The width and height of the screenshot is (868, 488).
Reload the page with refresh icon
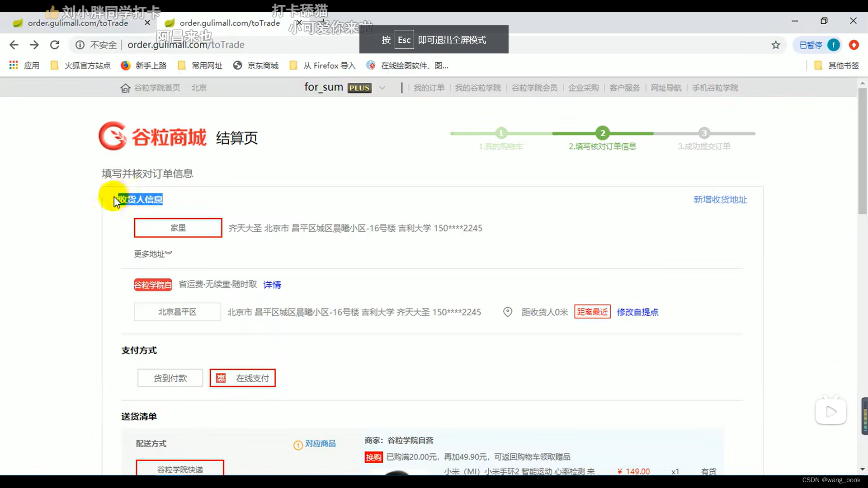tap(55, 45)
